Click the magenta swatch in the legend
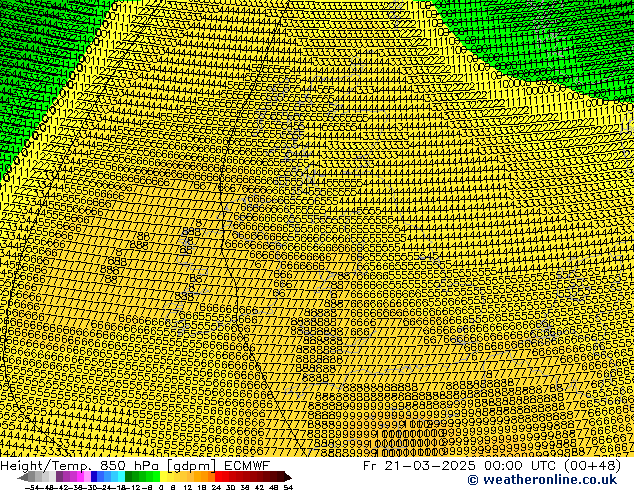The height and width of the screenshot is (490, 634). coord(80,477)
